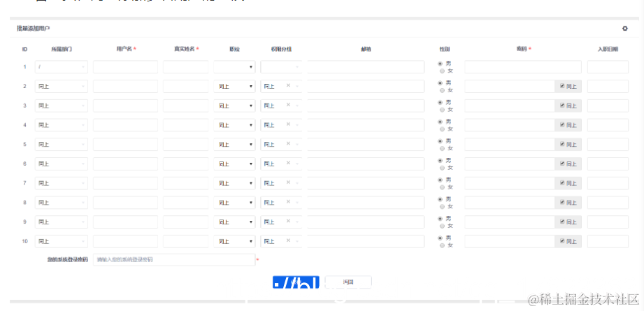The width and height of the screenshot is (644, 311).
Task: Open 职位 dropdown in row 10
Action: click(234, 241)
